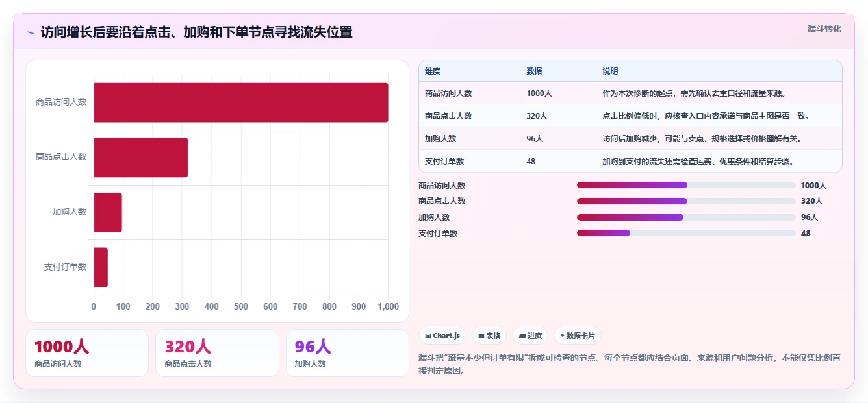The image size is (868, 403).
Task: Click the chart axis label 商品点击人数
Action: pos(61,156)
